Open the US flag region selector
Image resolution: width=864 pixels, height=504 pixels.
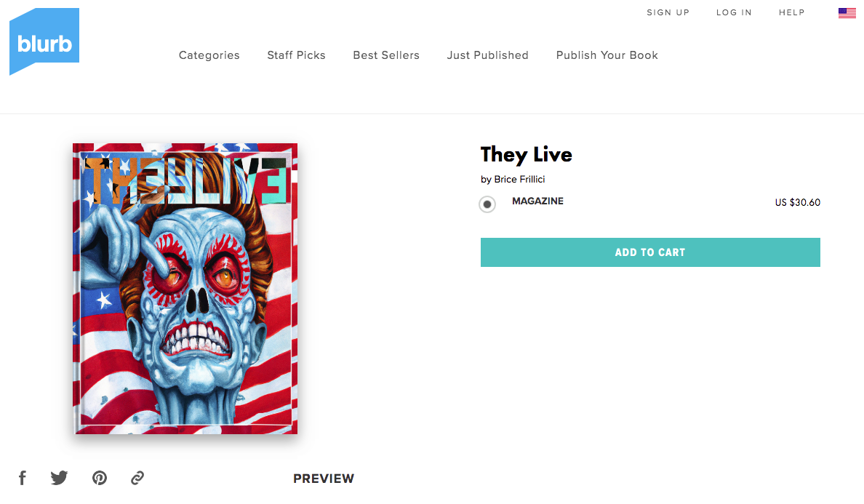(847, 12)
